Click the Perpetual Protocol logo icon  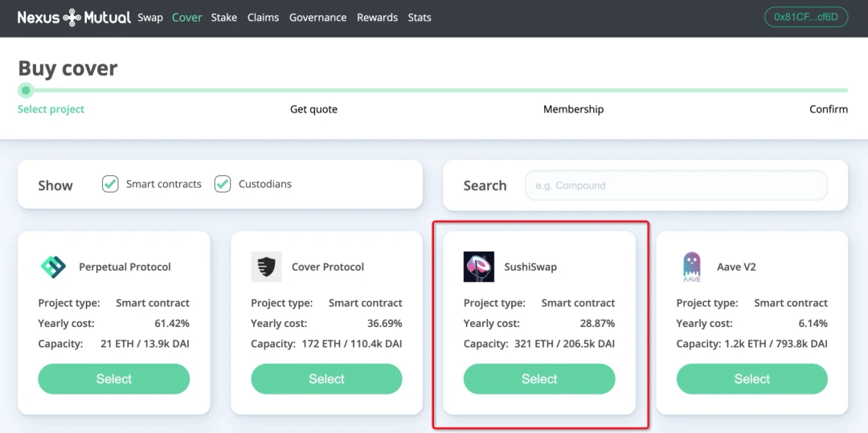point(54,267)
